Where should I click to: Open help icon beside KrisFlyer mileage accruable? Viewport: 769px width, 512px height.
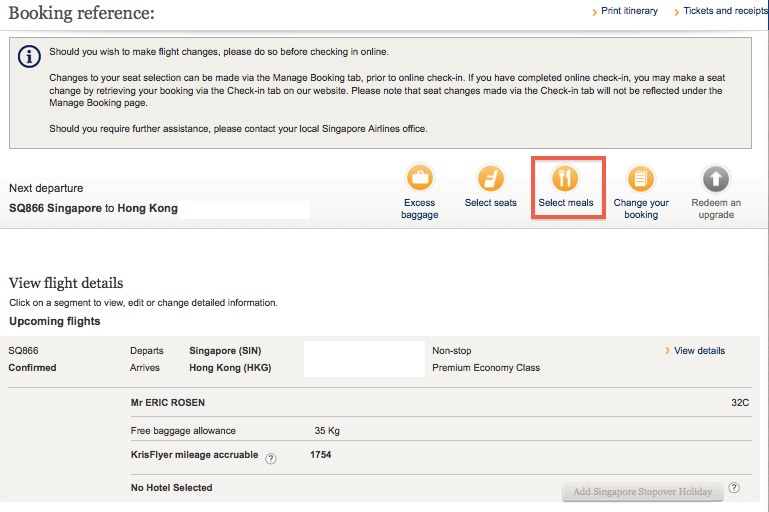[x=271, y=457]
